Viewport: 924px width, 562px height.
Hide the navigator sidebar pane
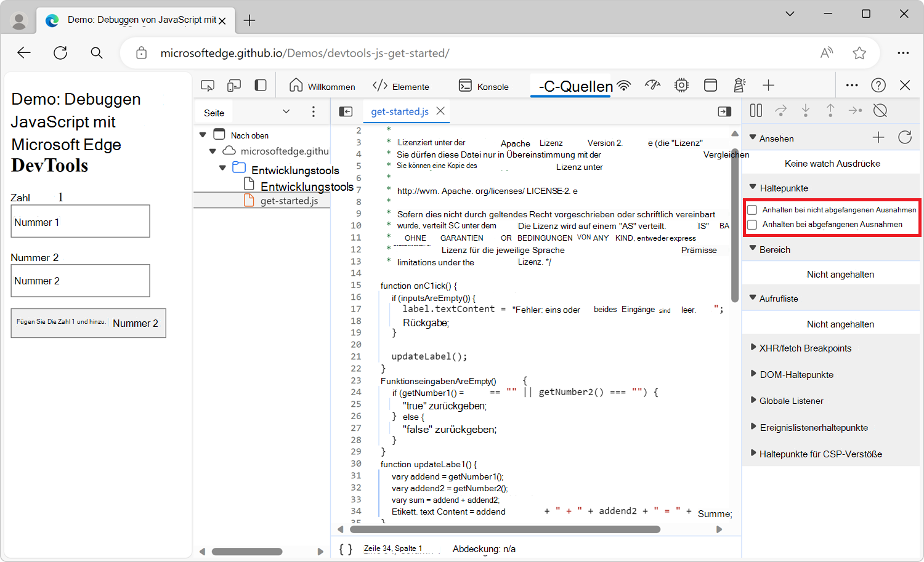[346, 111]
